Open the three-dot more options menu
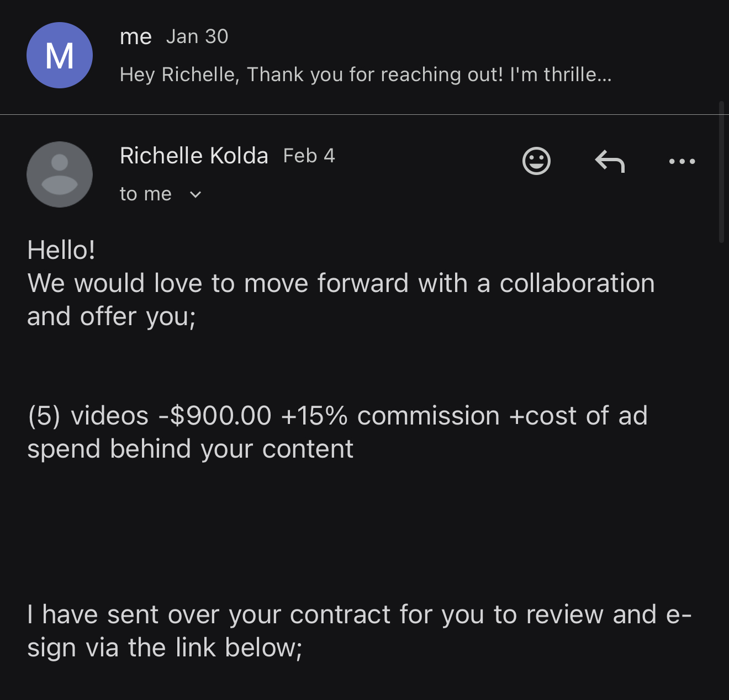 [682, 161]
